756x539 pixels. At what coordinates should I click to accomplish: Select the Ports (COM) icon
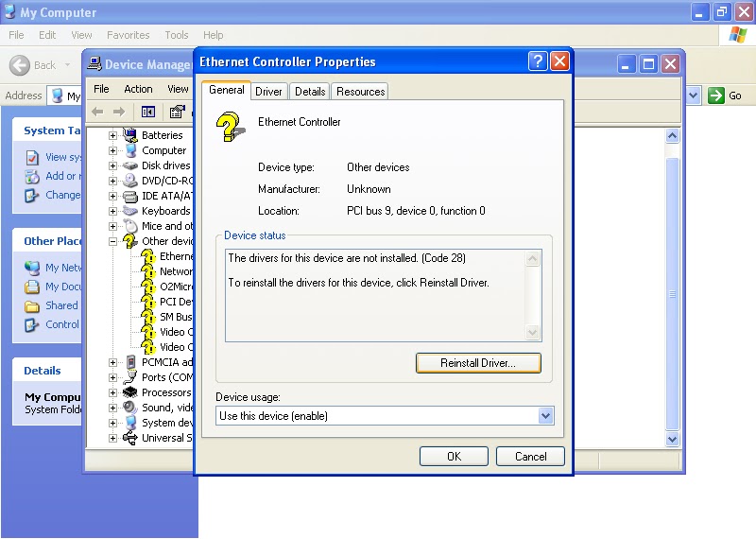[x=130, y=377]
